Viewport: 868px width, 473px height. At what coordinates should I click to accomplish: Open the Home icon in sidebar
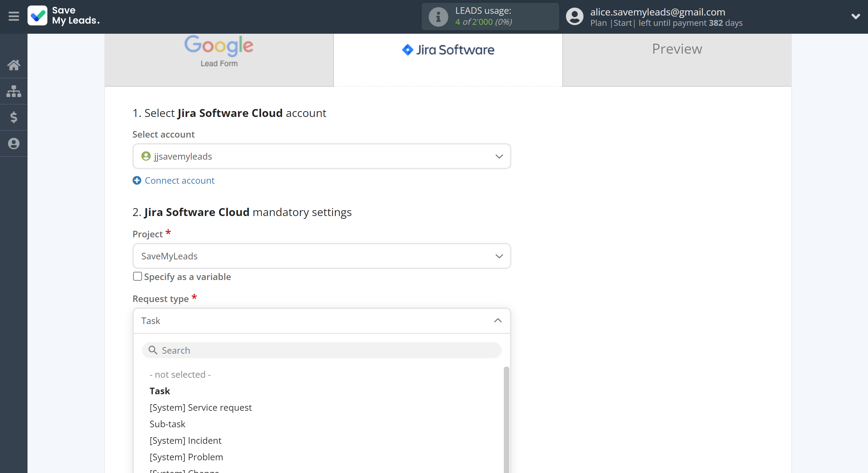(14, 65)
